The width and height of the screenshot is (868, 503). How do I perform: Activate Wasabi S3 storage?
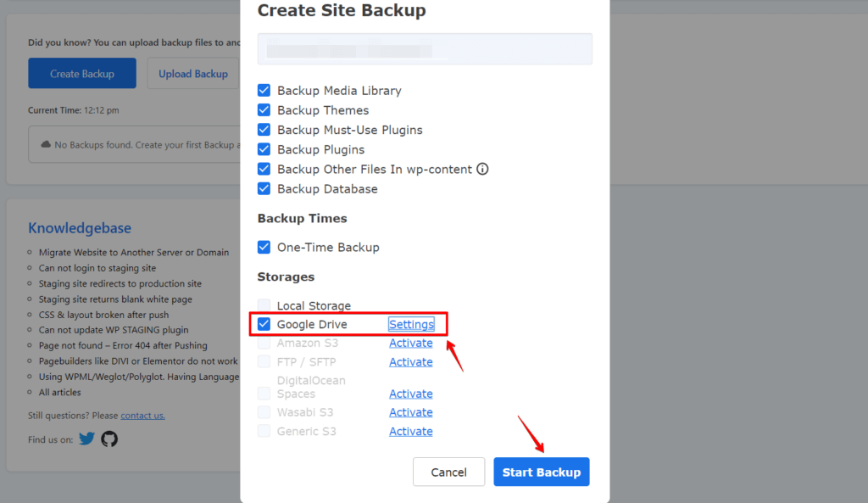411,412
